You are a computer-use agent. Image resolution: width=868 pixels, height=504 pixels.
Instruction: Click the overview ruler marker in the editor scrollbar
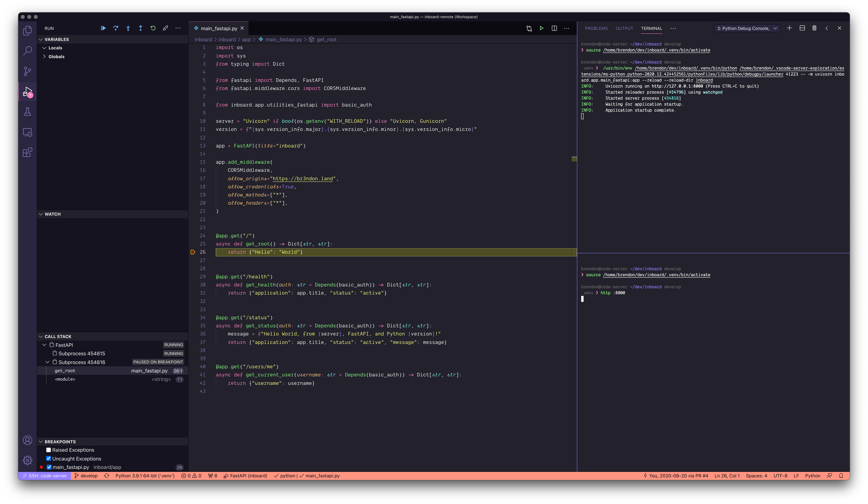[x=574, y=159]
